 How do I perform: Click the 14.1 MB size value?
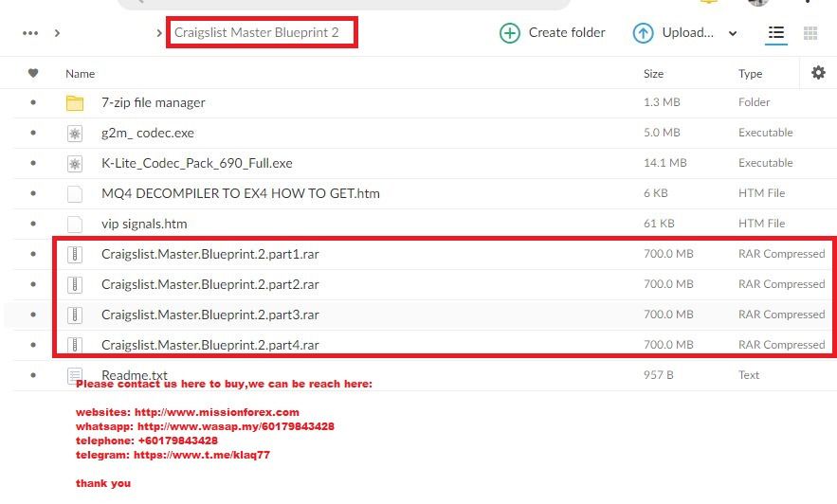tap(665, 163)
